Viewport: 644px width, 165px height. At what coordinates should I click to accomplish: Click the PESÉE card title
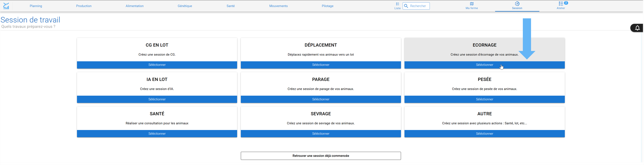[484, 79]
